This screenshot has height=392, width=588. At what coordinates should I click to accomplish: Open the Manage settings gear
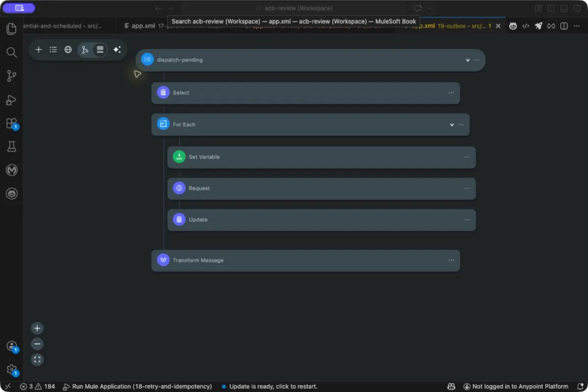point(12,370)
